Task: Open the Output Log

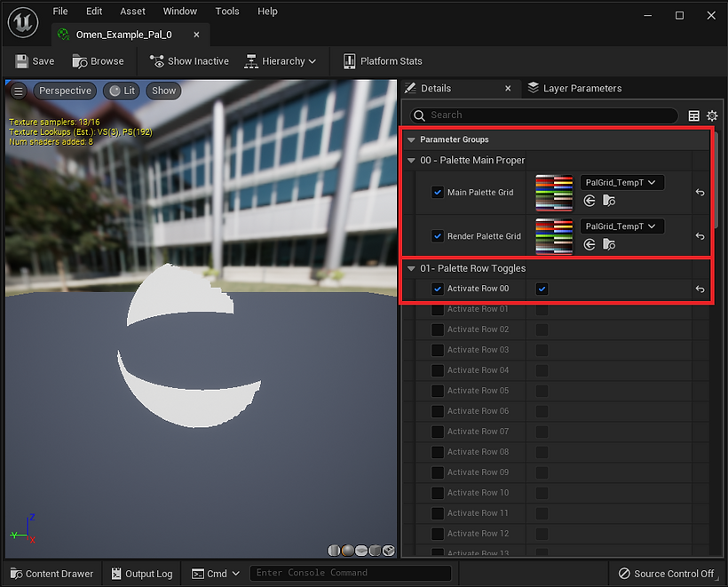Action: [x=142, y=574]
